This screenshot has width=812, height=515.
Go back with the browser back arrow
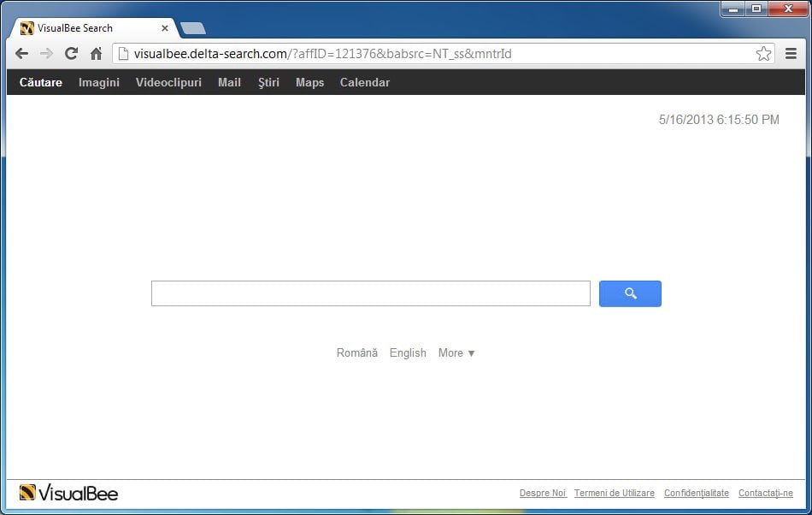click(21, 53)
